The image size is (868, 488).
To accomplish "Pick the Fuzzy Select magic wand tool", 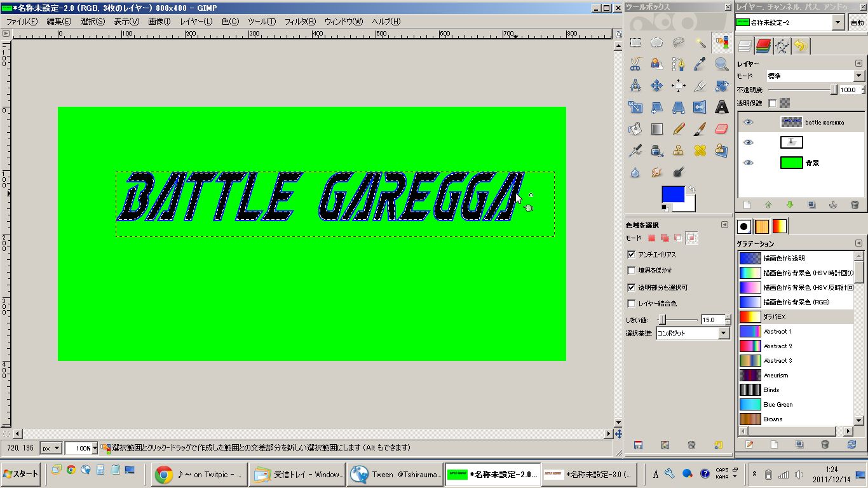I will (x=700, y=43).
